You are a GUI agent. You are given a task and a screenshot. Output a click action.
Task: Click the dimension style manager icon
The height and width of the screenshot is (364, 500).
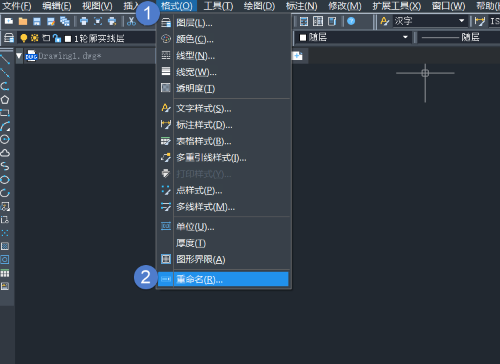(x=480, y=21)
